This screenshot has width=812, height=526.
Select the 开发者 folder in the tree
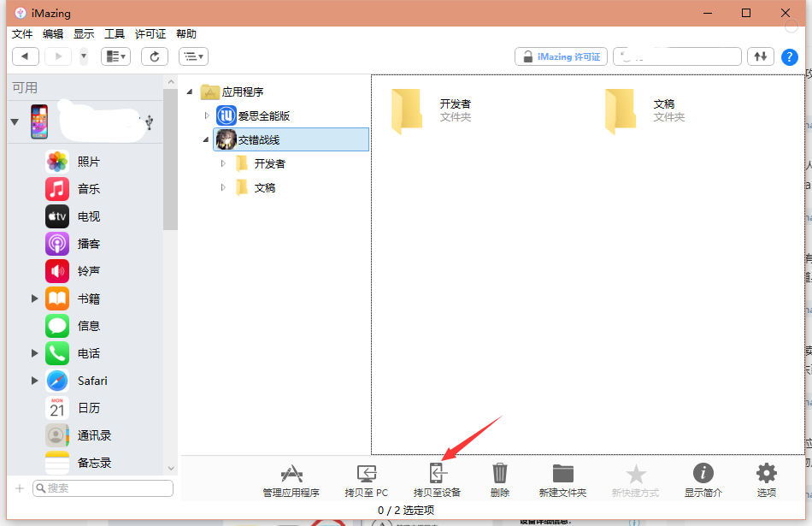click(261, 163)
